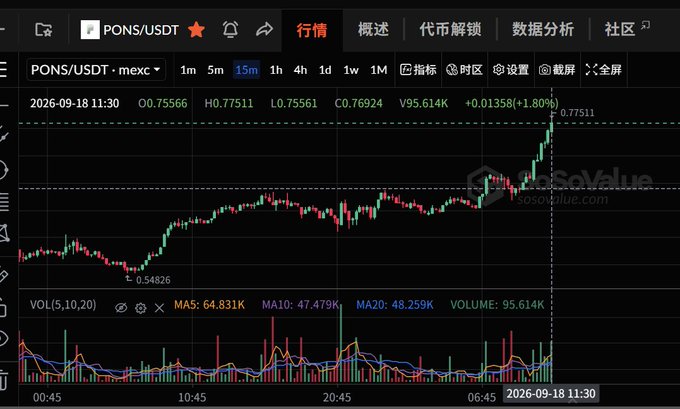Click the 00:45 time axis label
This screenshot has height=409, width=680.
[x=47, y=398]
